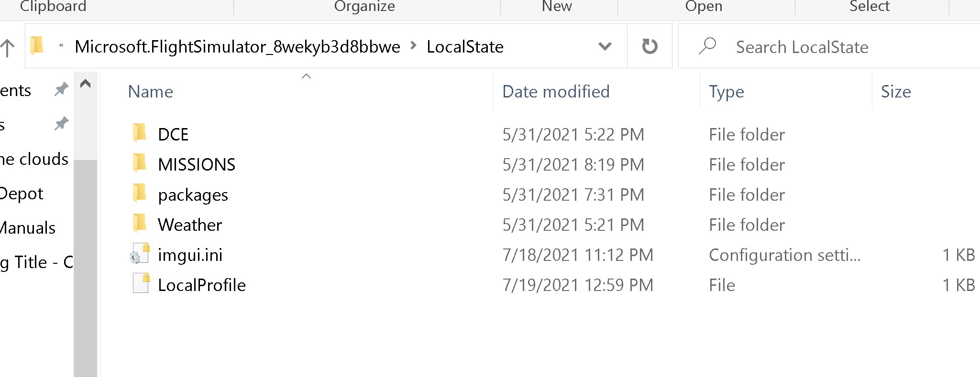Click the up-directory arrow icon

click(7, 48)
